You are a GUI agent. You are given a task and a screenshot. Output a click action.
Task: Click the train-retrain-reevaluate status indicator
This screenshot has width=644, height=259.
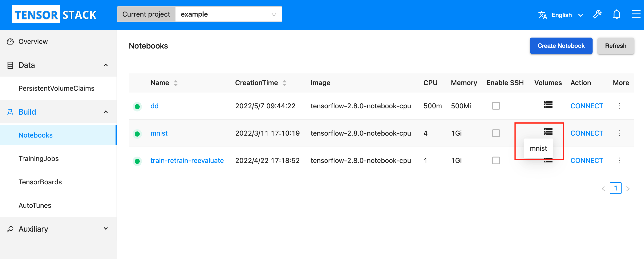(x=137, y=161)
